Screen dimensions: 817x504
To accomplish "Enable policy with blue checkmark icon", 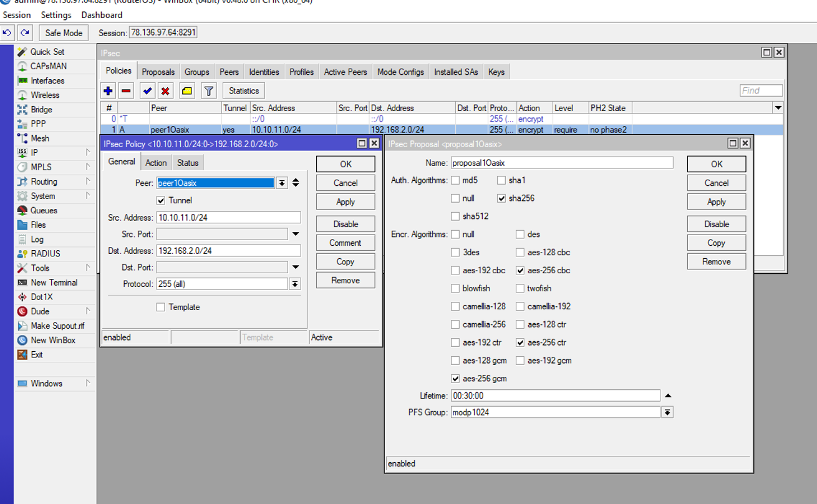I will point(147,90).
